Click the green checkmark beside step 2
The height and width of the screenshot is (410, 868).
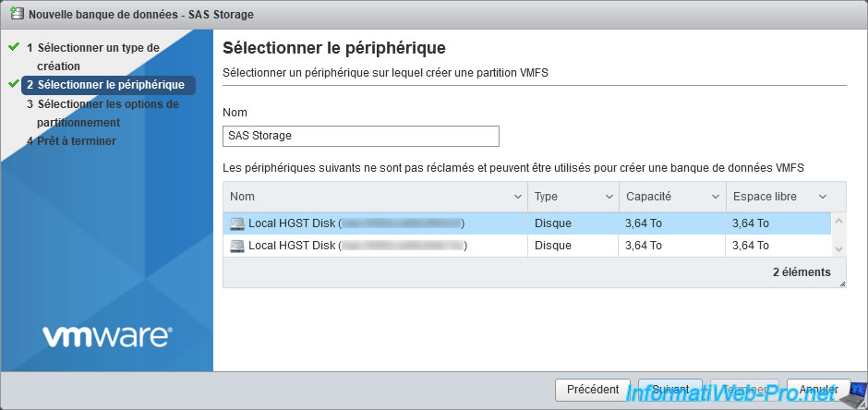click(x=14, y=84)
